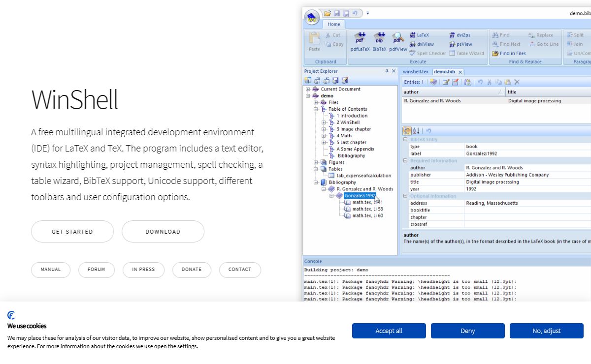Screen dimensions: 591x364
Task: Select the demo.bib tab
Action: 444,72
